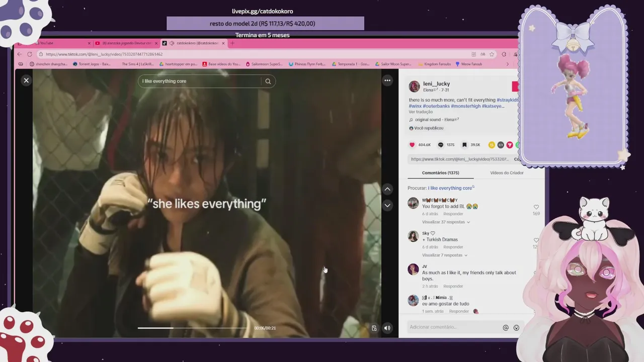The width and height of the screenshot is (644, 362).
Task: Close the TikTok video viewer with X
Action: (26, 80)
